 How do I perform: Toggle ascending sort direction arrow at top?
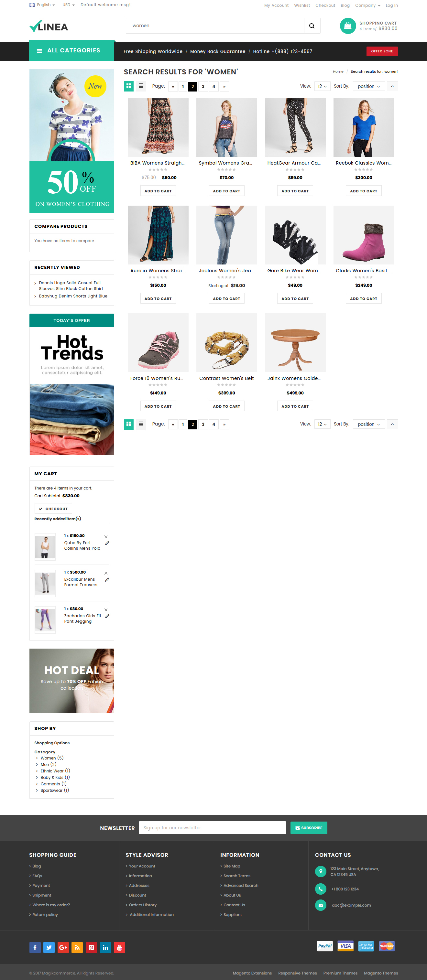click(392, 86)
